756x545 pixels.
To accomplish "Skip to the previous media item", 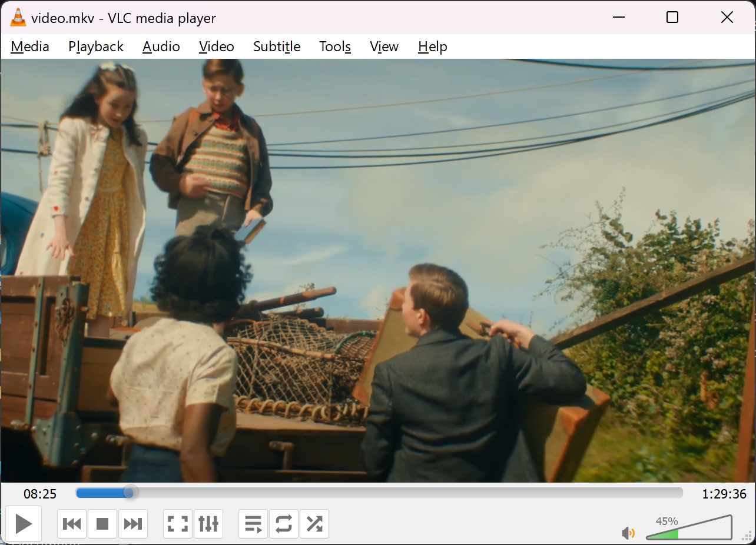I will click(72, 524).
